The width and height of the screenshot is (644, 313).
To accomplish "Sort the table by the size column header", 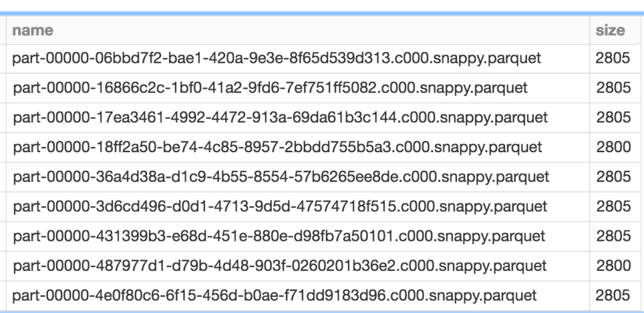I will pyautogui.click(x=611, y=30).
